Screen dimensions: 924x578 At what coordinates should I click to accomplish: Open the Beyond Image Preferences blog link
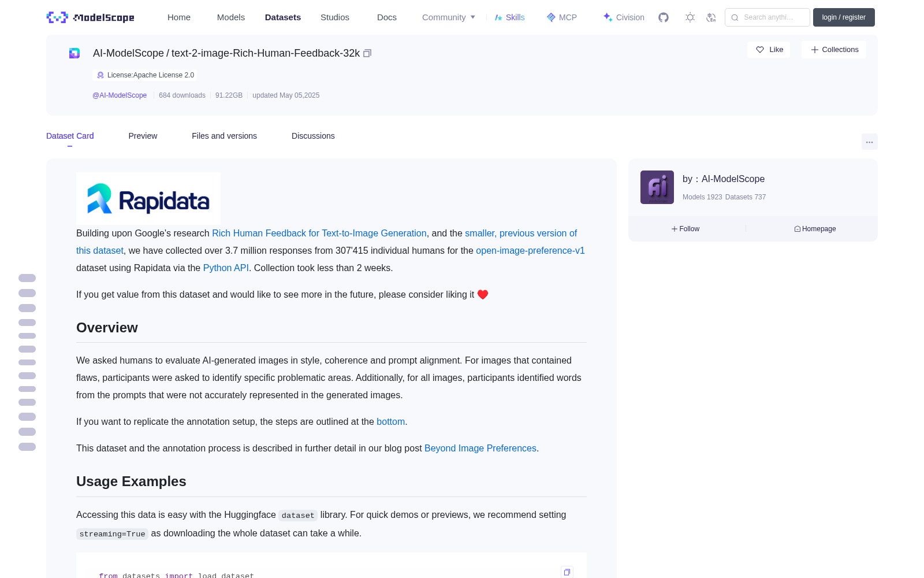click(x=480, y=448)
